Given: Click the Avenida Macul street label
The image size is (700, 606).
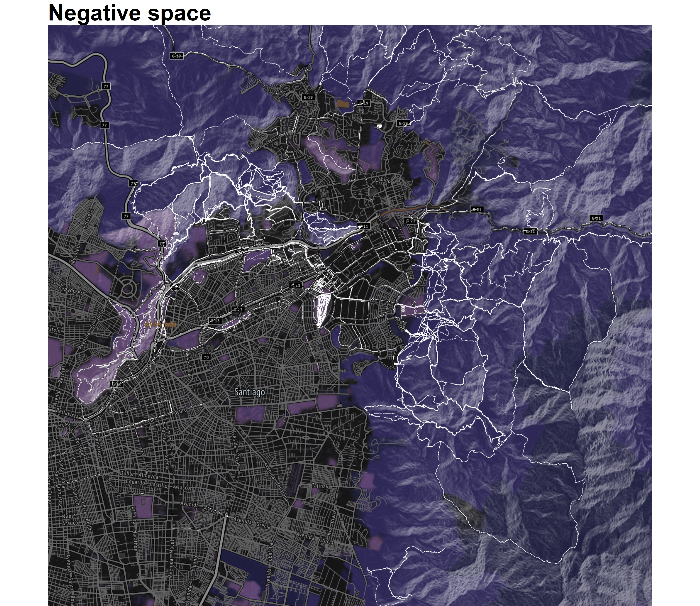Looking at the screenshot, I should click(x=172, y=558).
